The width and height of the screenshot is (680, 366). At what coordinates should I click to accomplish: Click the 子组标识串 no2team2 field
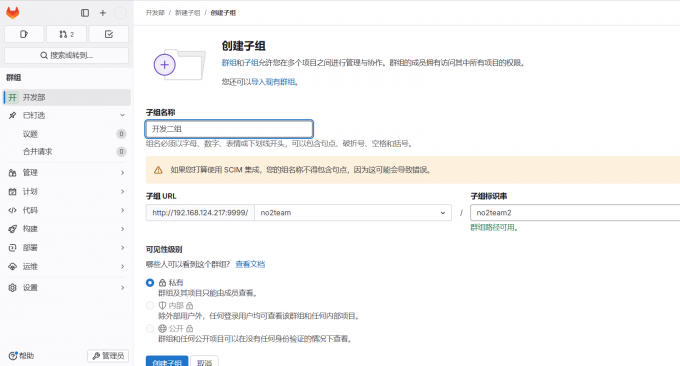575,213
